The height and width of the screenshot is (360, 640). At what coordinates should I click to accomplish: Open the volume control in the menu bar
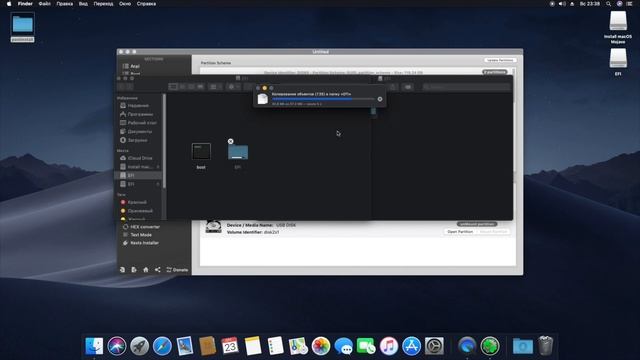[562, 4]
